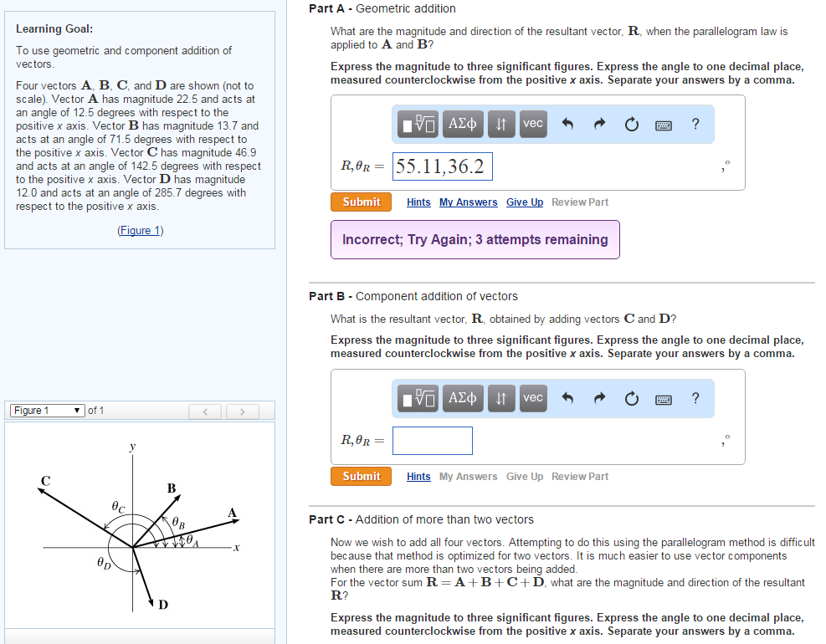
Task: Select the vec vector notation icon
Action: [x=533, y=124]
